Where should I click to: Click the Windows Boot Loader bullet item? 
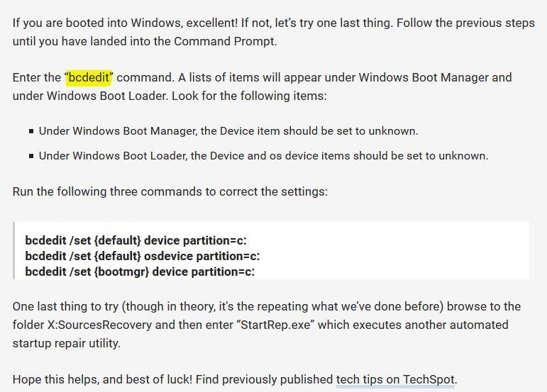click(263, 156)
